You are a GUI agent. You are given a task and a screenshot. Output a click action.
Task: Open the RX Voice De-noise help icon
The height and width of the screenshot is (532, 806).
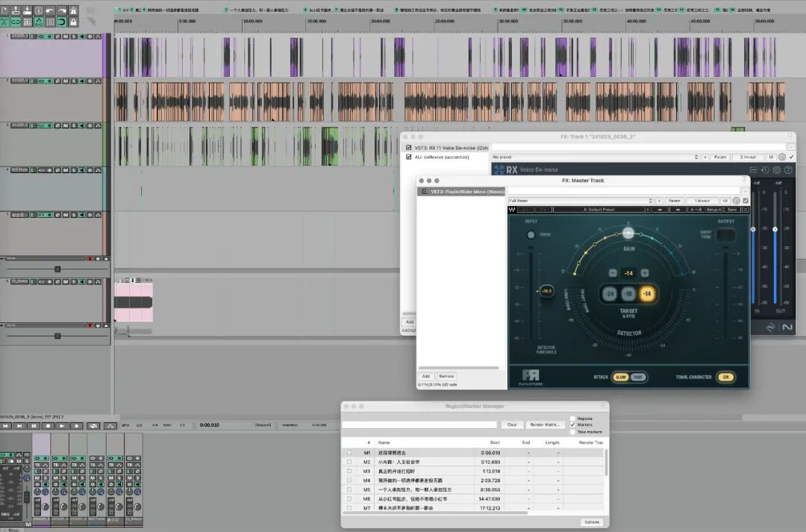pyautogui.click(x=788, y=169)
